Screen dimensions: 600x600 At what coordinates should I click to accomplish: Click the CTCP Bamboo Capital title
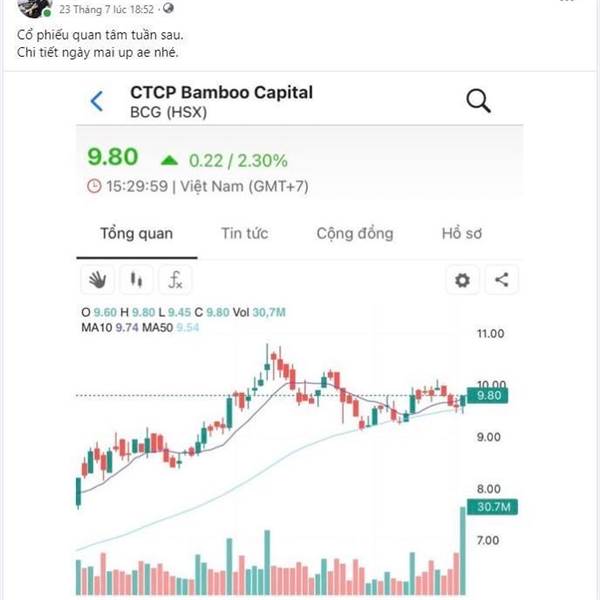coord(222,93)
